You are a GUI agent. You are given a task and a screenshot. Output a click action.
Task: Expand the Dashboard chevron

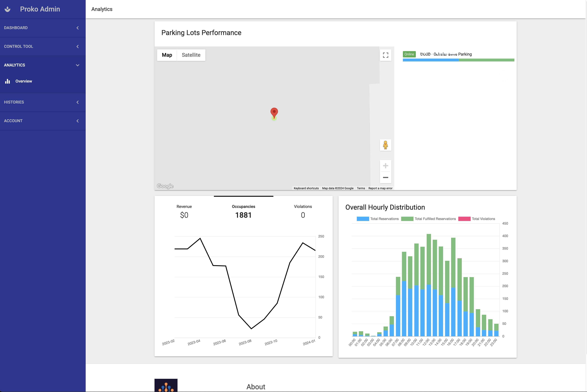78,28
